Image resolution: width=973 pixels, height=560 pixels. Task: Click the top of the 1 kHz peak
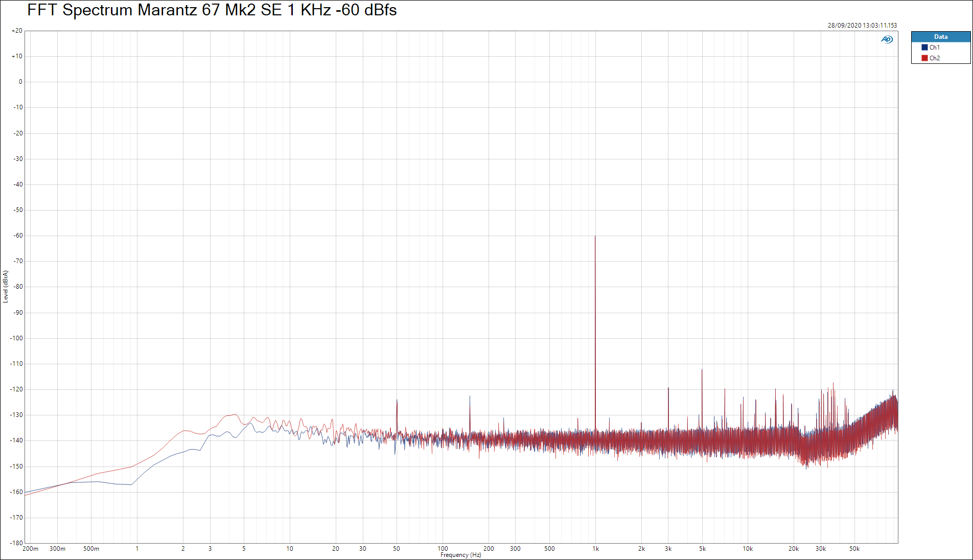pos(595,237)
